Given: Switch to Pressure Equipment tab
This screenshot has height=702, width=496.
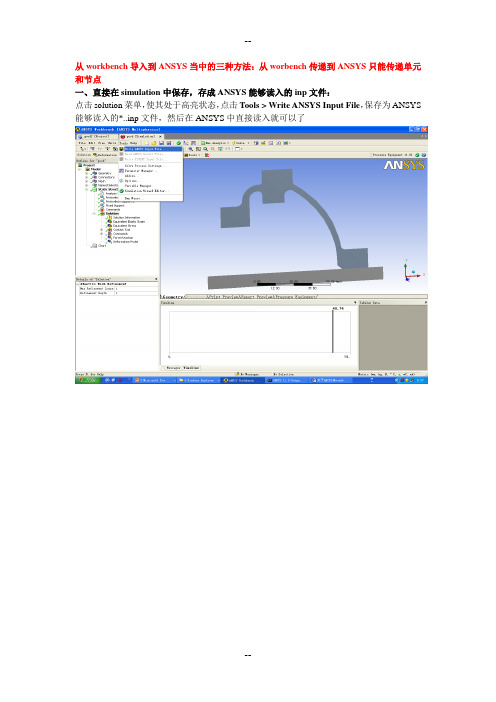Looking at the screenshot, I should pyautogui.click(x=296, y=297).
